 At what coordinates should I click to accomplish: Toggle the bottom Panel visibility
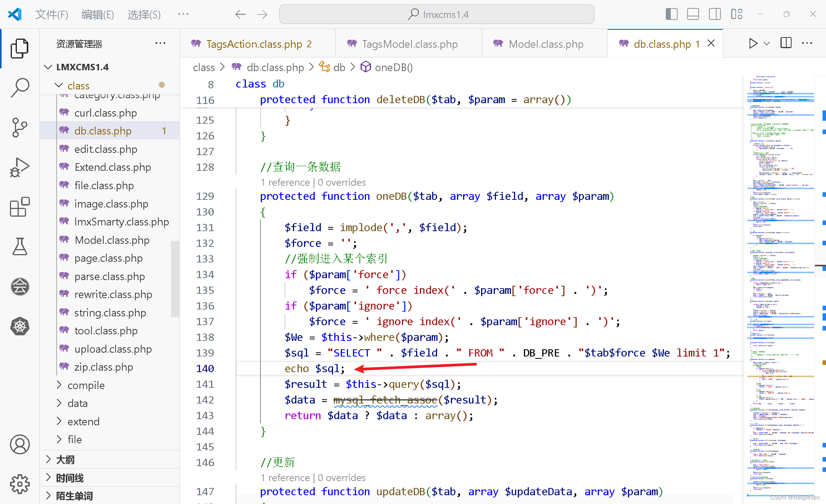693,14
